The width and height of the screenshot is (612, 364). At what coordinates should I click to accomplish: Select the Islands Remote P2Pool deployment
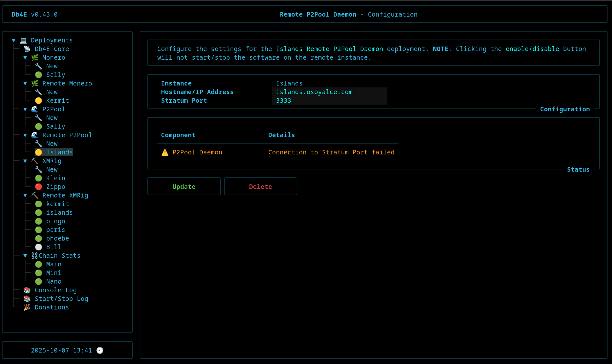tap(59, 152)
